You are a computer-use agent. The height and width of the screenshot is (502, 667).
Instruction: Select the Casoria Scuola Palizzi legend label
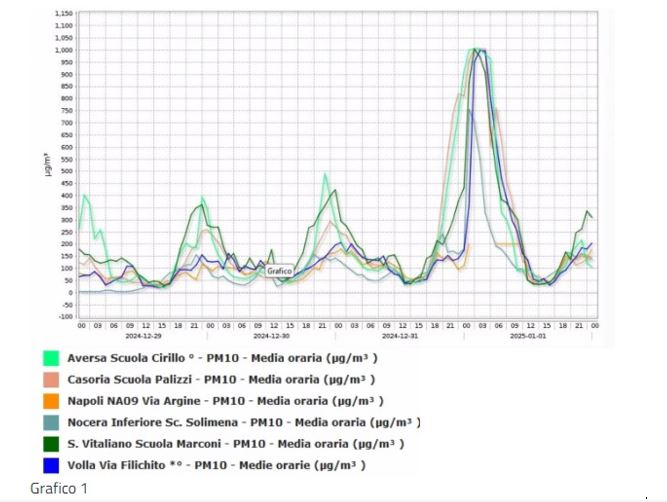coord(221,379)
